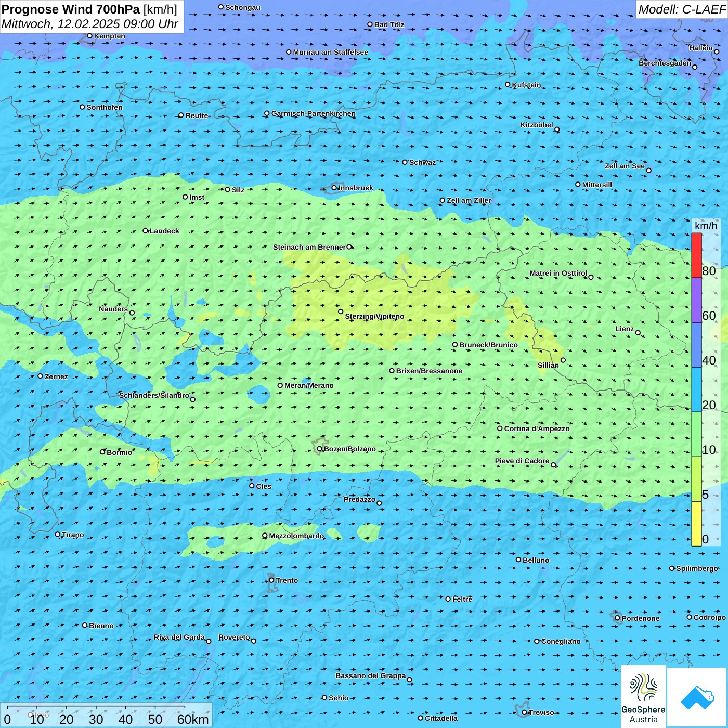This screenshot has height=728, width=728.
Task: Click the Meran/Merano label
Action: pos(309,385)
